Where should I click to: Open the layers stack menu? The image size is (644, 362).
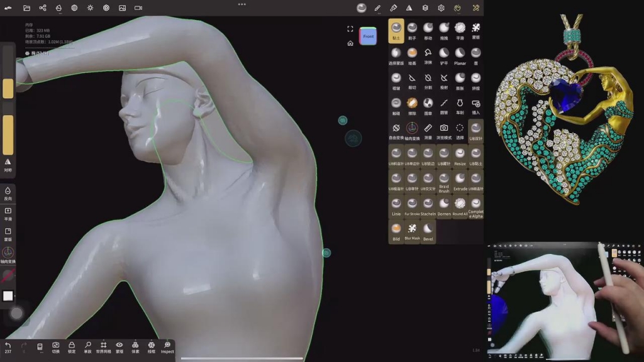click(x=425, y=8)
